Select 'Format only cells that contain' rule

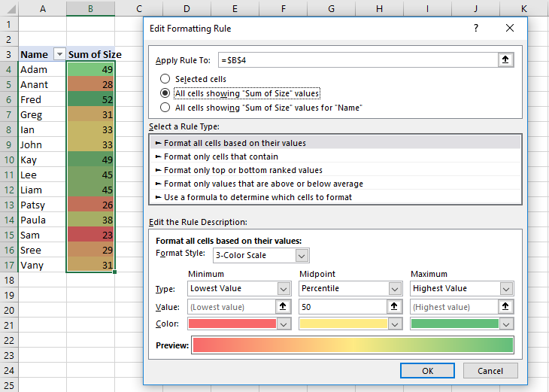pyautogui.click(x=221, y=156)
